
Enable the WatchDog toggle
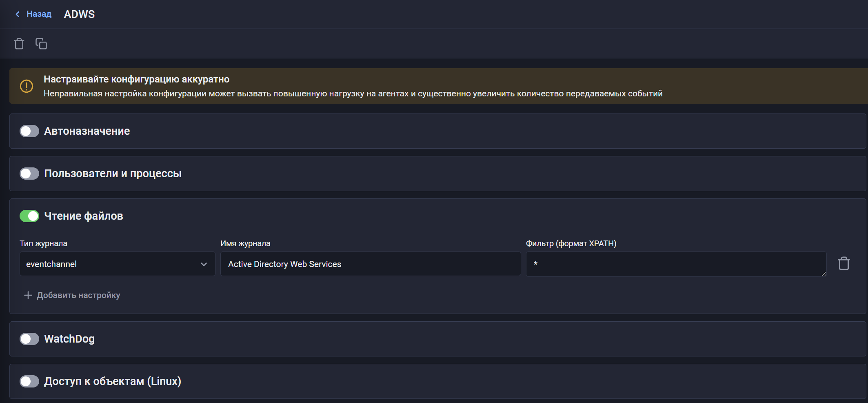coord(29,339)
